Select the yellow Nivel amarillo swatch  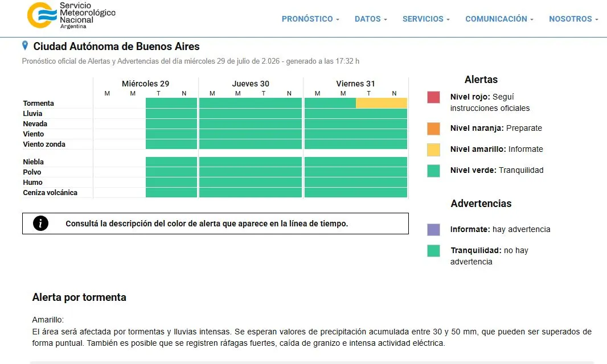point(433,150)
